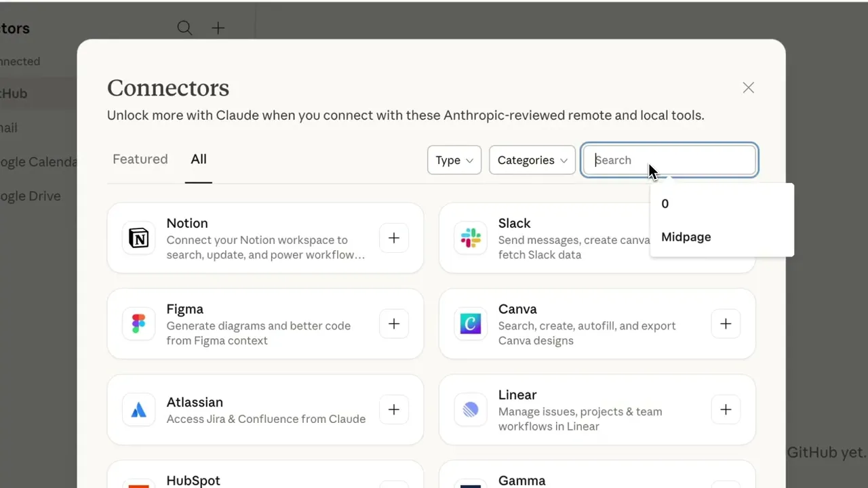The height and width of the screenshot is (488, 868).
Task: Add the Canva connector with plus
Action: click(x=726, y=324)
